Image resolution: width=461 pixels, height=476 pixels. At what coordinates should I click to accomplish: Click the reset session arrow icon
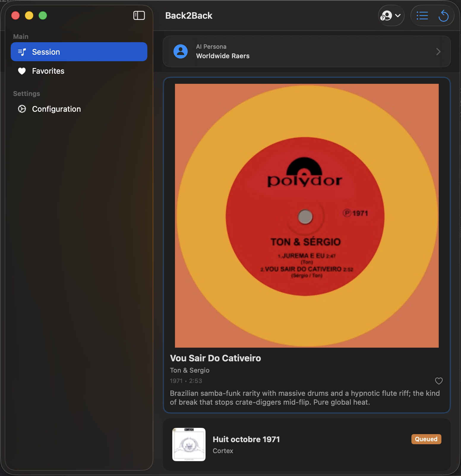click(x=443, y=15)
